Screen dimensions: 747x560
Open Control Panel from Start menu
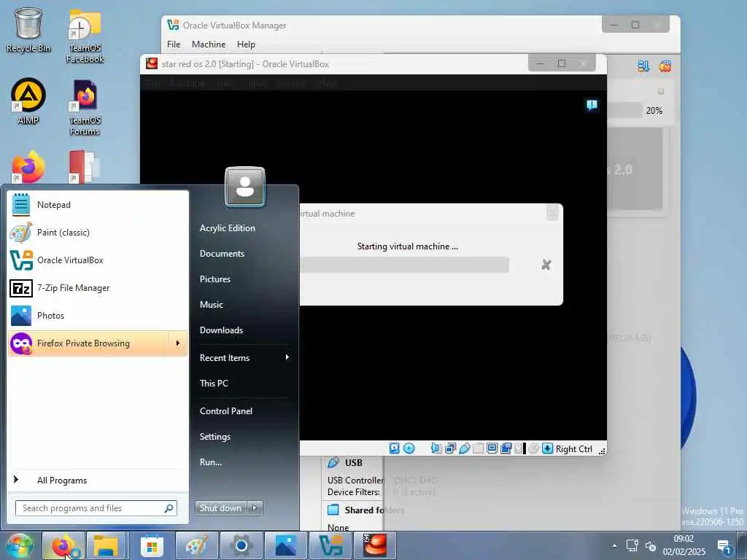click(226, 411)
